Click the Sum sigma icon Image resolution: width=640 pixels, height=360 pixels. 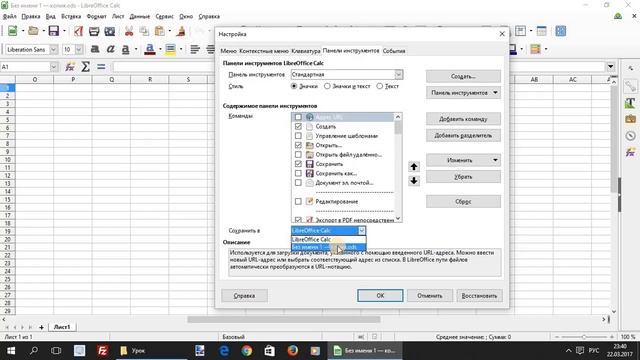click(x=85, y=67)
